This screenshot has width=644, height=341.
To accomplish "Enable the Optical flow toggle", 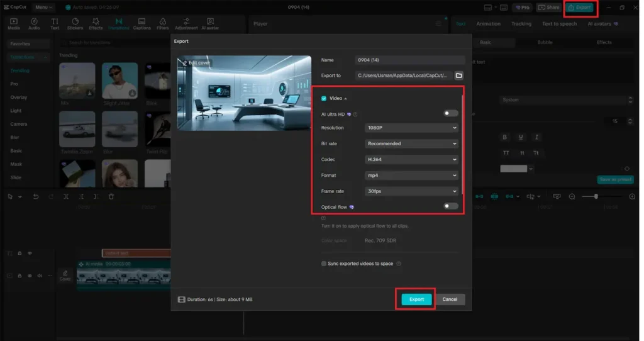I will point(450,206).
